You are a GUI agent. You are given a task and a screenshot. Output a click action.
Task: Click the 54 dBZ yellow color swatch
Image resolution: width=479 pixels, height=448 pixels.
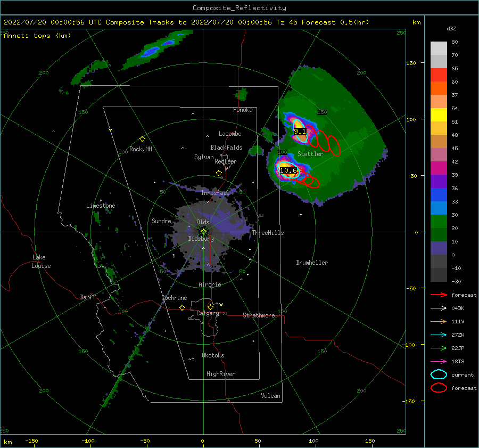(x=439, y=115)
